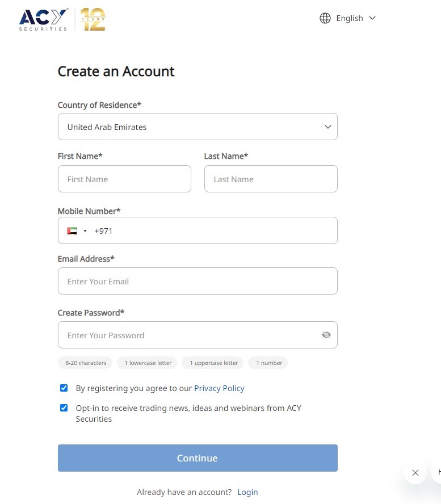
Task: Follow the Login link
Action: (247, 492)
